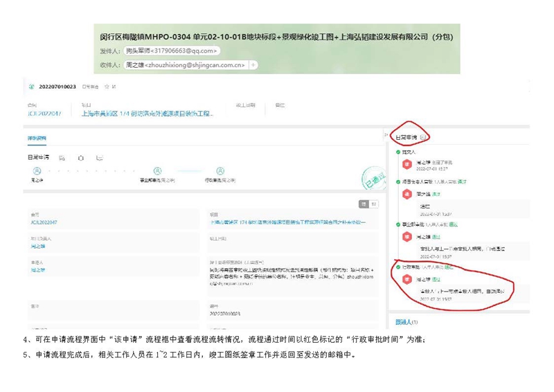Click the green document icon before 202207010023

(32, 87)
